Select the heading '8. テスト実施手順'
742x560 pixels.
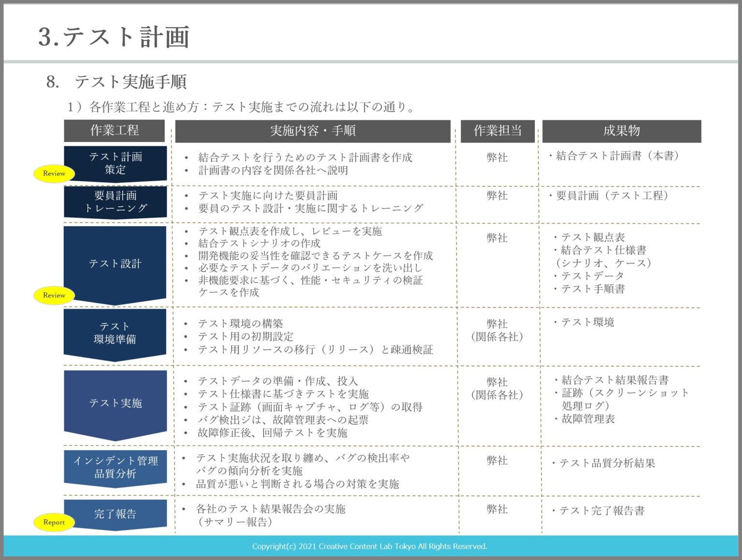click(x=116, y=82)
